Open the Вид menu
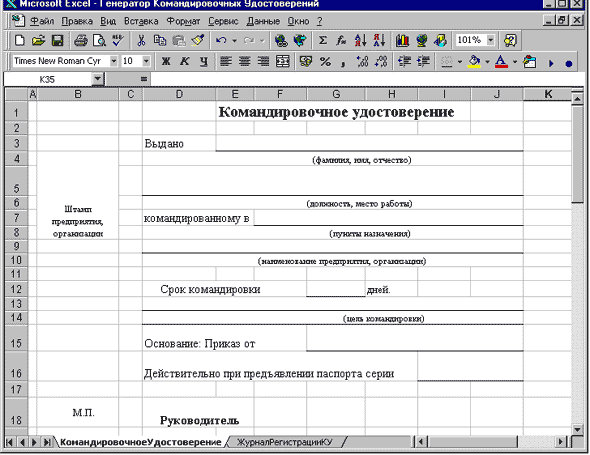 (108, 21)
